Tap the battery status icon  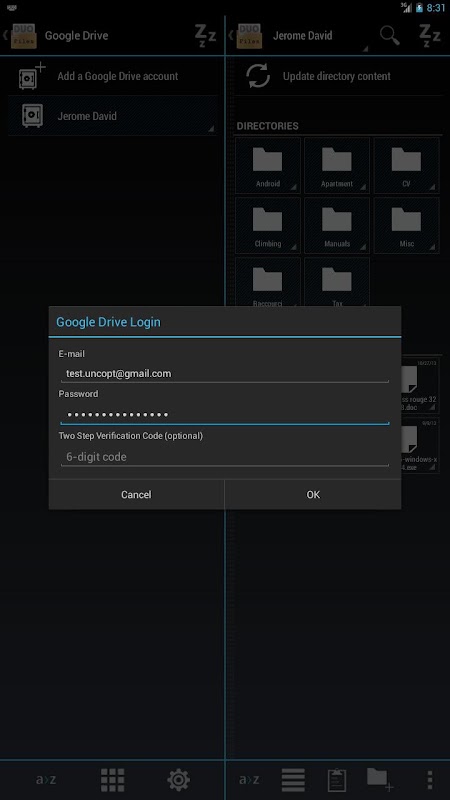419,8
